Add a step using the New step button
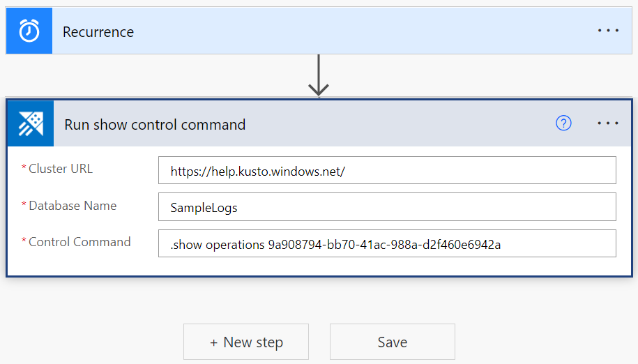This screenshot has width=638, height=364. (x=246, y=342)
